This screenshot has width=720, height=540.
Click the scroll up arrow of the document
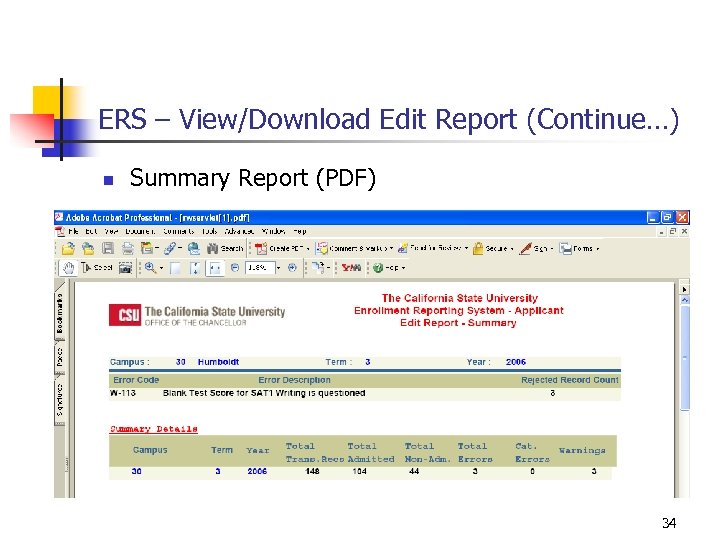coord(685,300)
